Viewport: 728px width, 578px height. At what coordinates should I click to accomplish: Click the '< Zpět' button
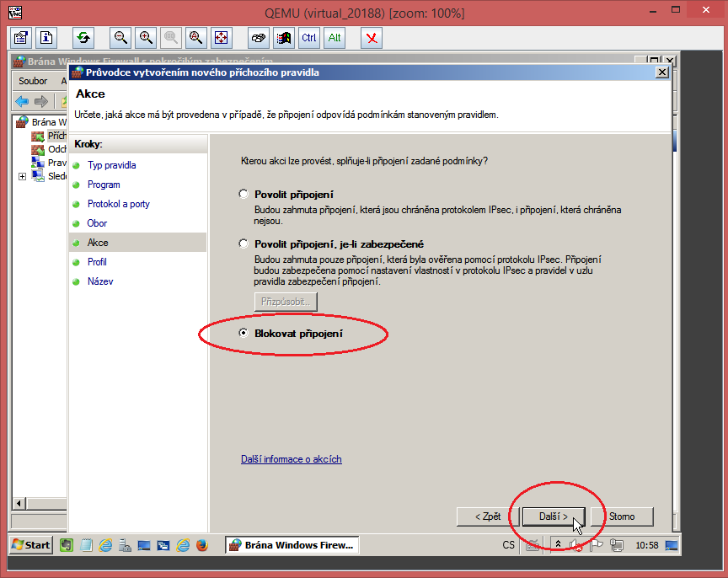[x=488, y=516]
